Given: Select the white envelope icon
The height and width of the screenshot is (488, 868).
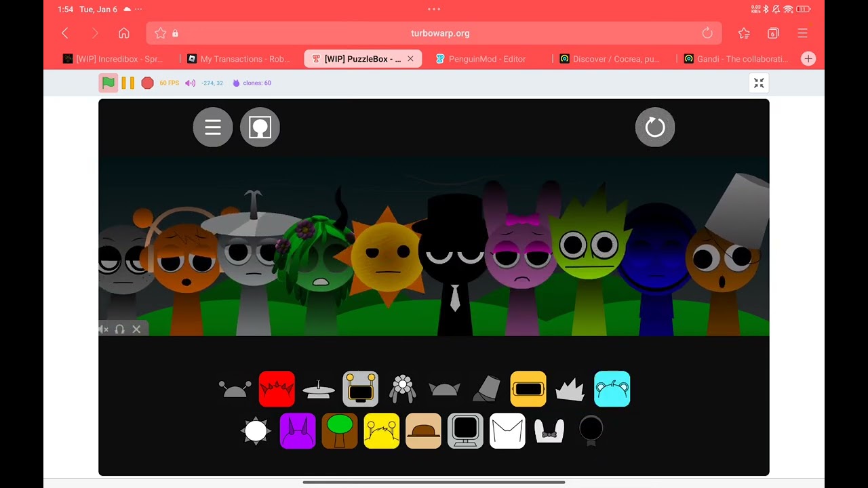Looking at the screenshot, I should pyautogui.click(x=507, y=430).
